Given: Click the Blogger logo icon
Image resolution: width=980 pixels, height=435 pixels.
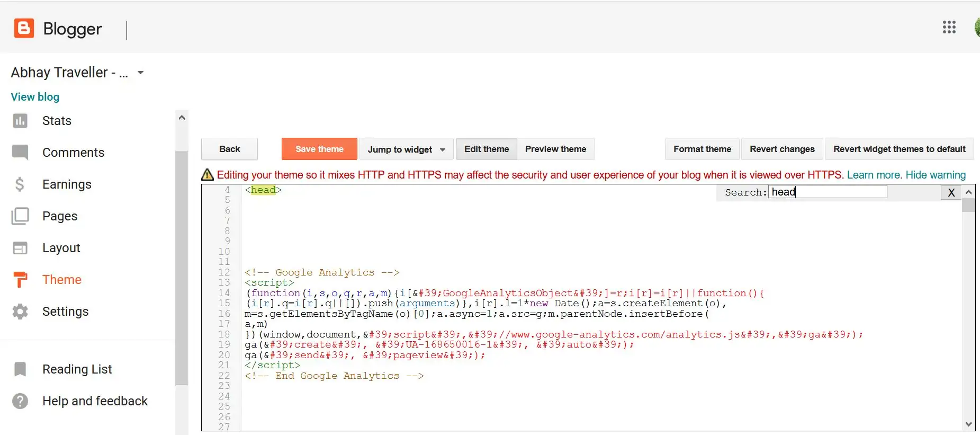Looking at the screenshot, I should coord(24,29).
